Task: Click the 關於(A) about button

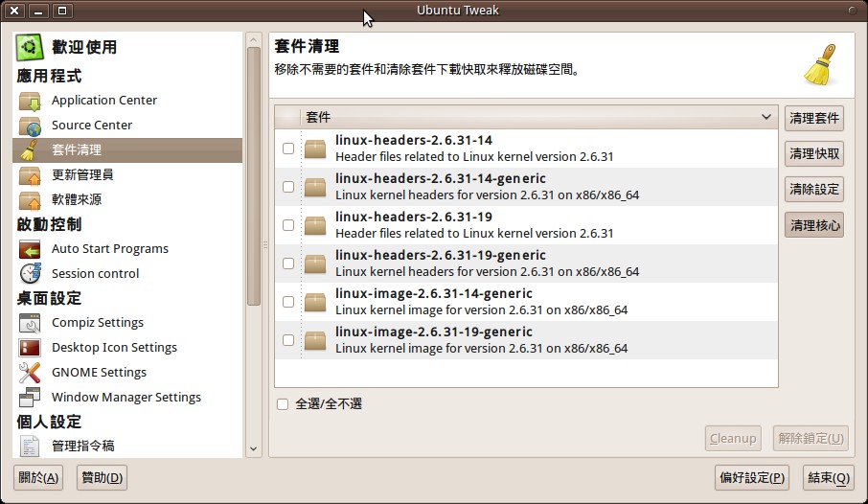Action: point(38,477)
